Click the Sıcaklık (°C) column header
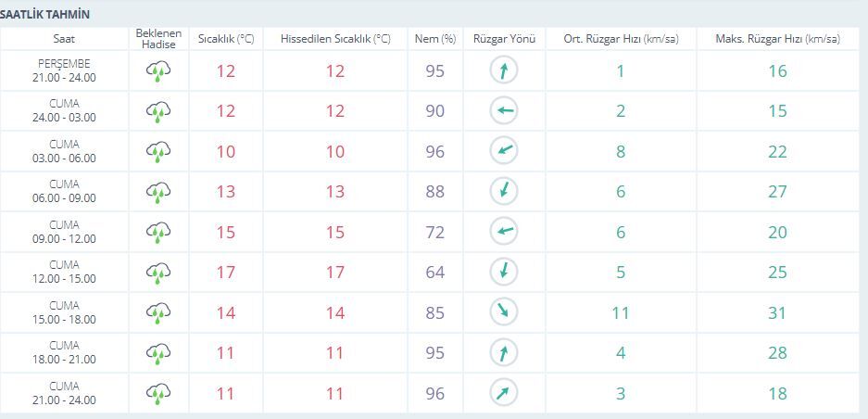868x419 pixels. 226,39
